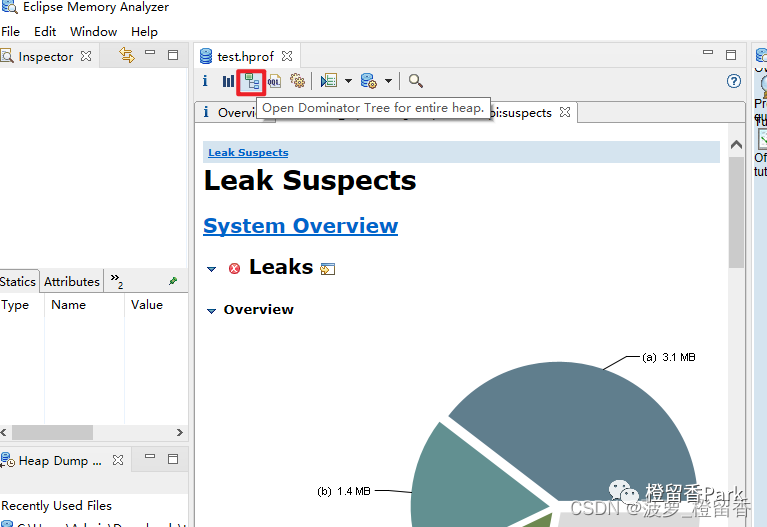Open the help question mark icon
The width and height of the screenshot is (767, 527).
734,81
